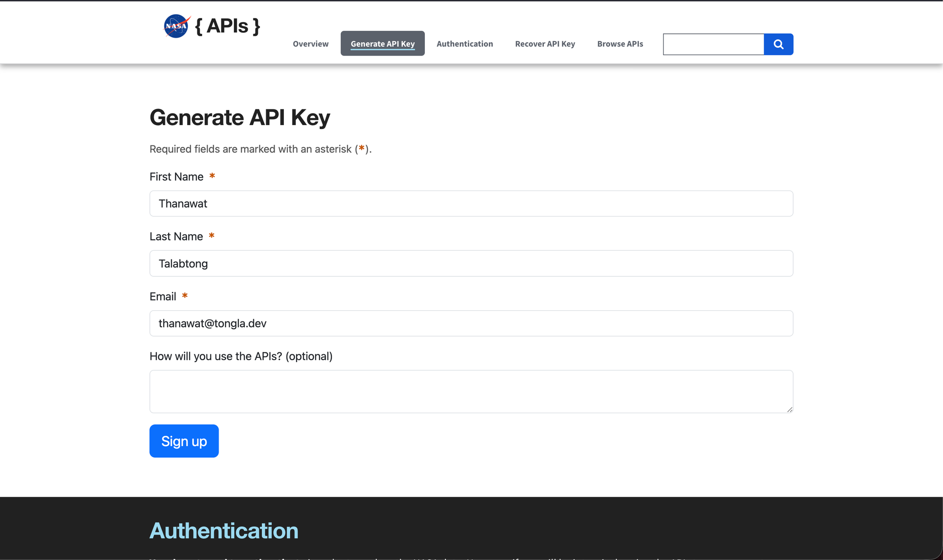Open the Recover API Key nav link

click(x=545, y=44)
